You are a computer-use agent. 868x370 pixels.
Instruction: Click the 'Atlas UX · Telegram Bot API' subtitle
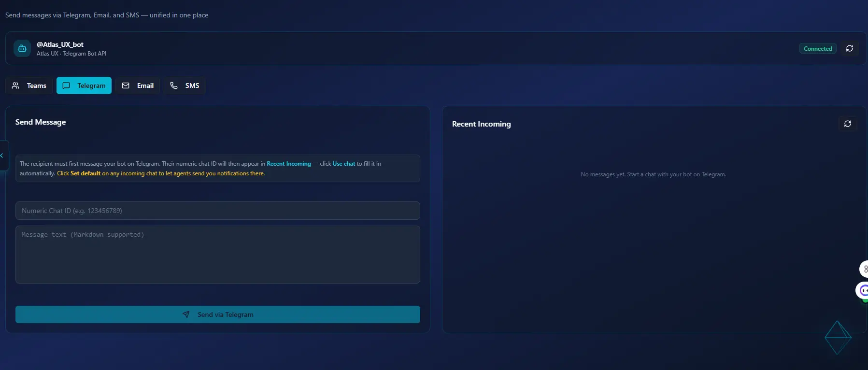coord(71,54)
